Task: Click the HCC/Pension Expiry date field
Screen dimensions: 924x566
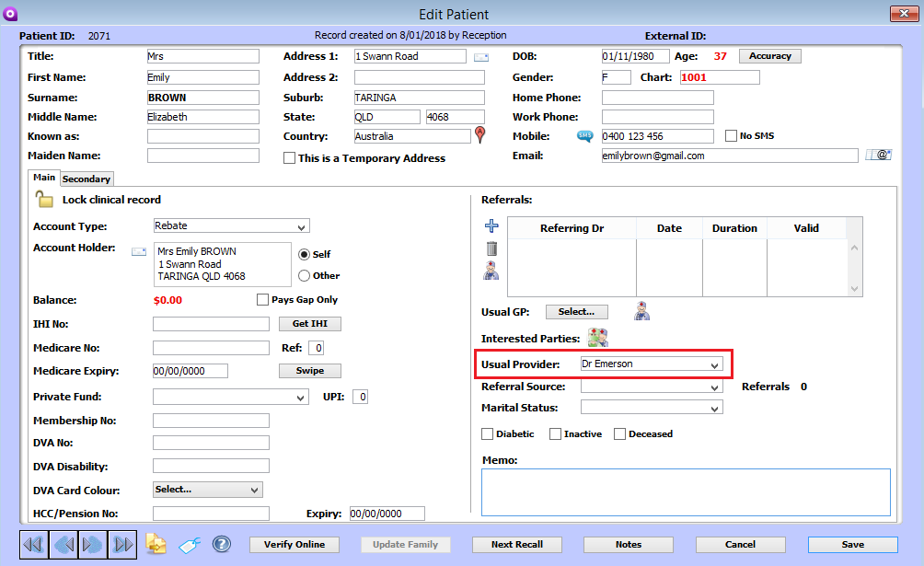Action: point(387,514)
